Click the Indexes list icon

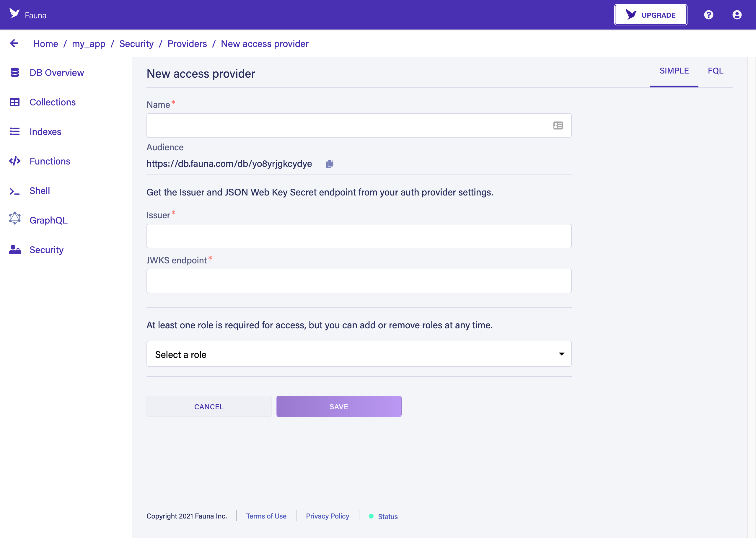tap(14, 131)
